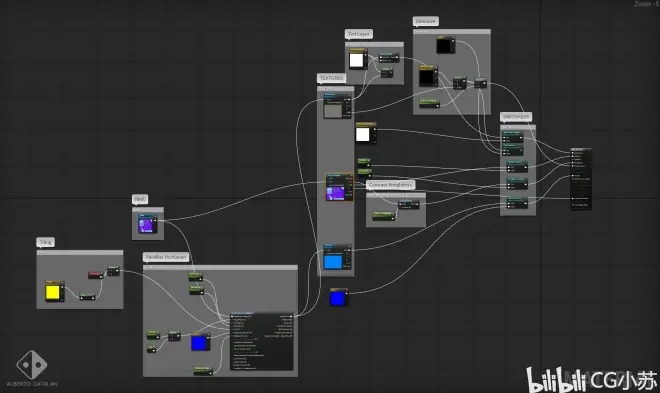Click the light-blue normal texture node in TEXTURES
This screenshot has height=393, width=660.
337,257
